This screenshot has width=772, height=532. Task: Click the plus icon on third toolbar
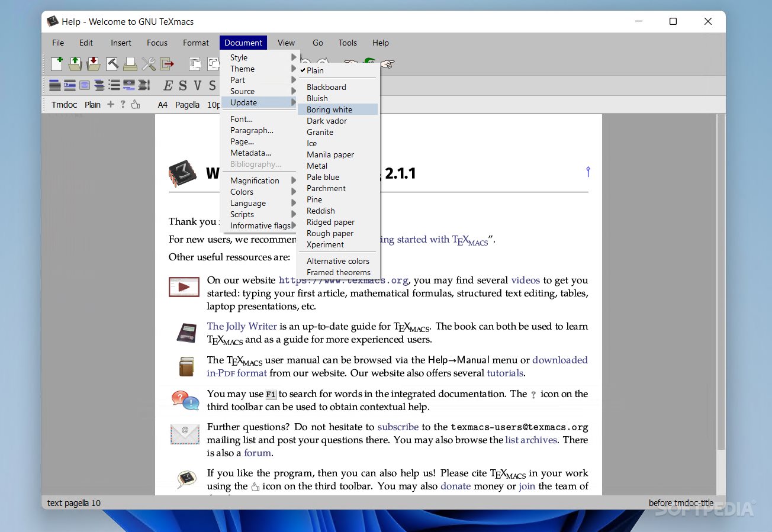tap(111, 105)
